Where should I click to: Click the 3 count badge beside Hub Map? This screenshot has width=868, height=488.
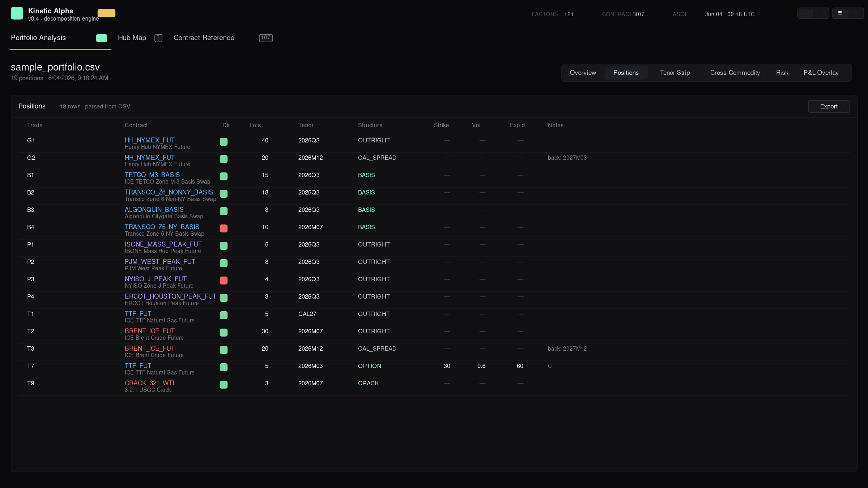pos(158,38)
